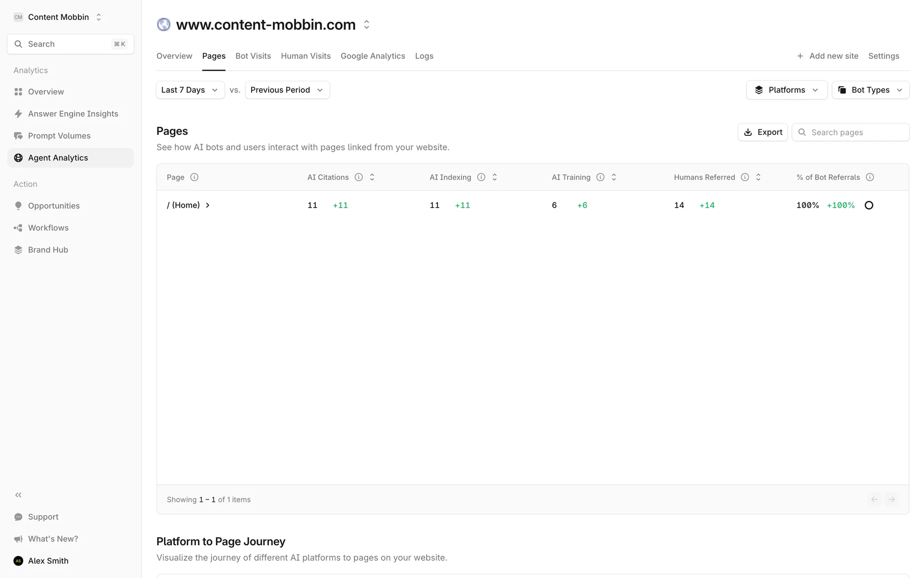Open Brand Hub layers icon
The width and height of the screenshot is (924, 578).
(18, 250)
